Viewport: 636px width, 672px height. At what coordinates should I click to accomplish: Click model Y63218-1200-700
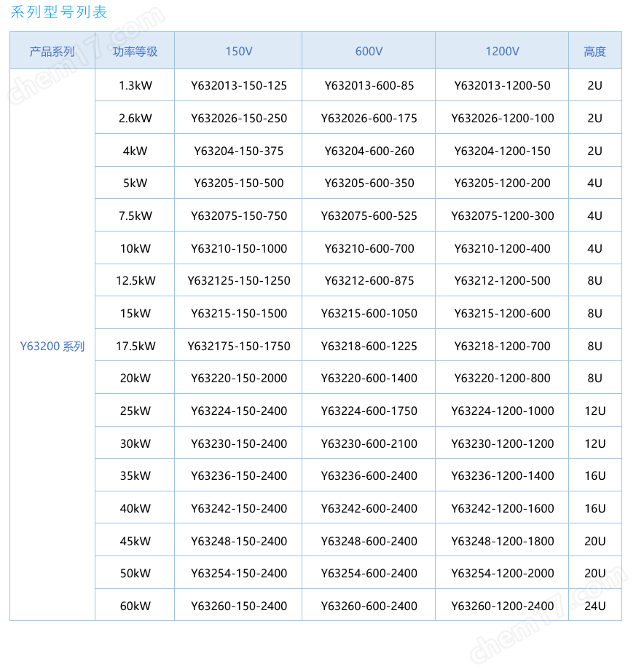point(502,346)
